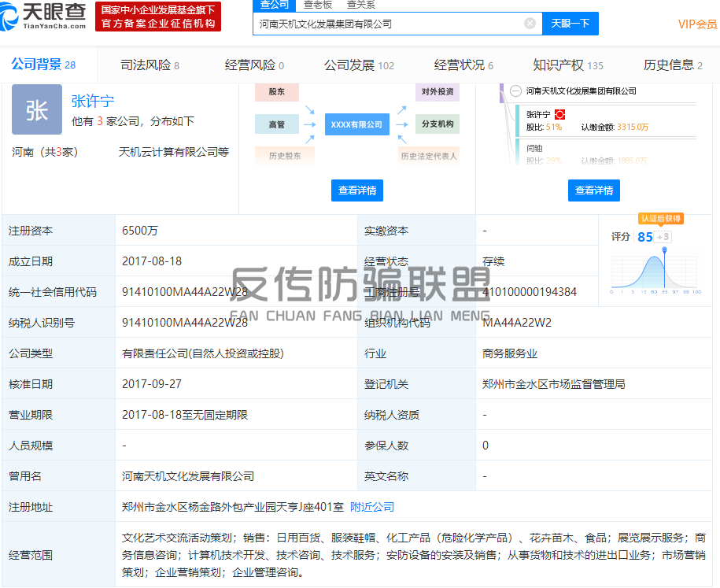This screenshot has width=720, height=588.
Task: Clear the search box with the X icon
Action: tap(530, 24)
